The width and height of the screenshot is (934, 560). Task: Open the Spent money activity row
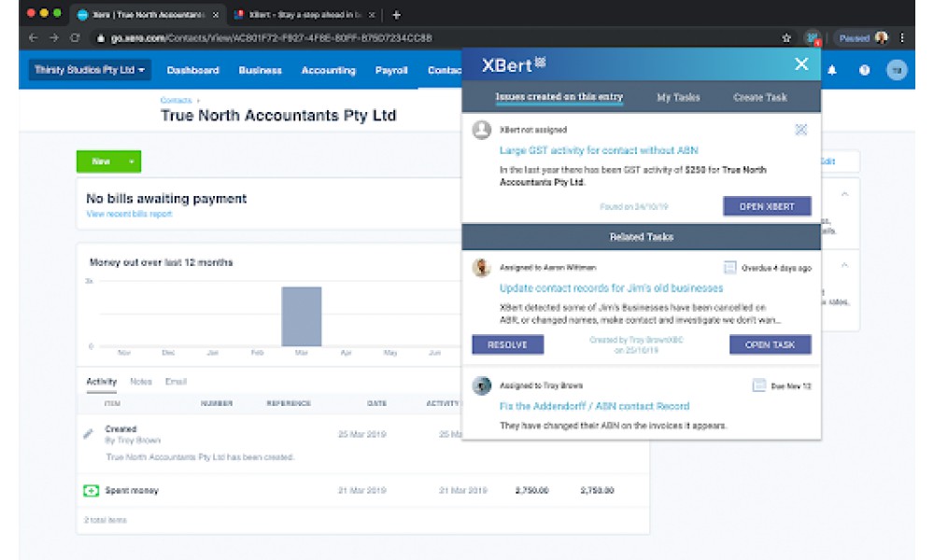362,490
